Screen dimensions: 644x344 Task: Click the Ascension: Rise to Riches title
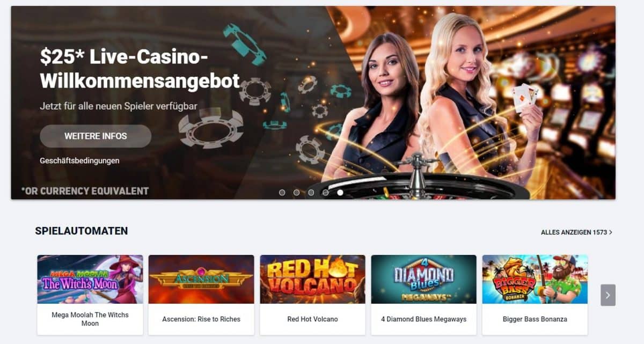coord(201,319)
